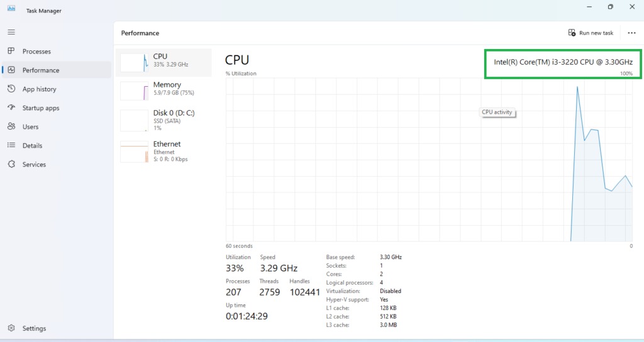The height and width of the screenshot is (342, 644).
Task: Select the Ethernet resource entry label
Action: (x=167, y=144)
